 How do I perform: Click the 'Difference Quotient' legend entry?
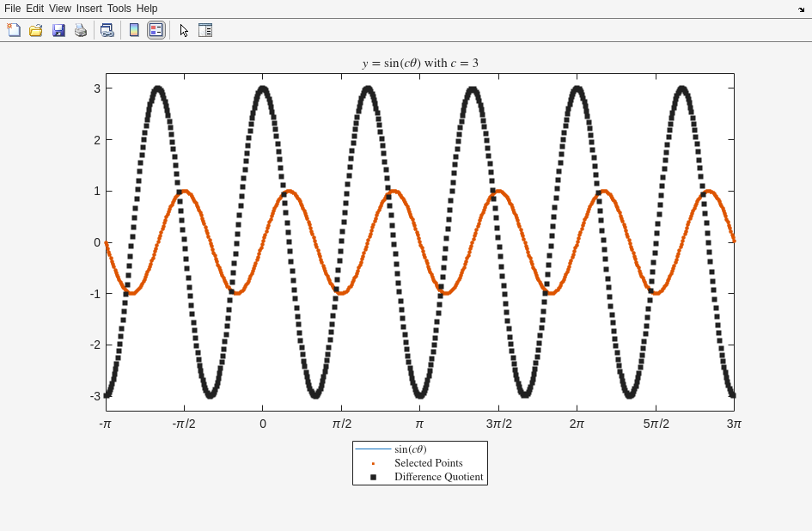(x=438, y=477)
